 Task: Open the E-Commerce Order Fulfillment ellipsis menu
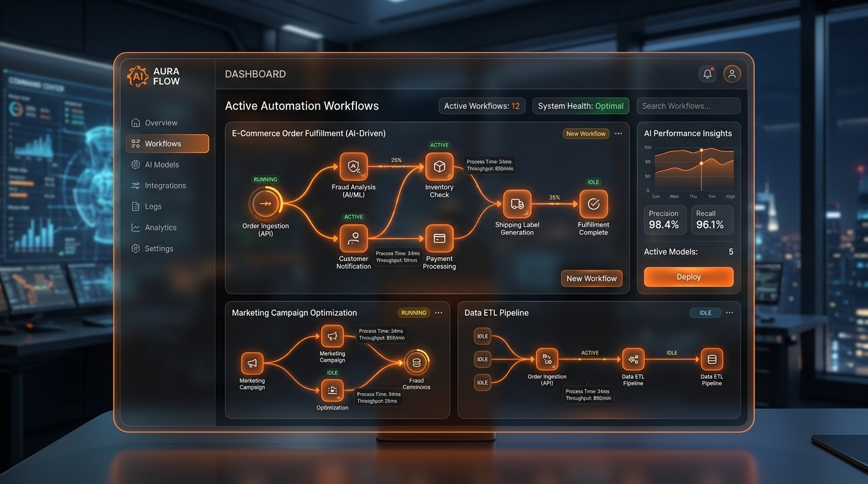pos(618,134)
